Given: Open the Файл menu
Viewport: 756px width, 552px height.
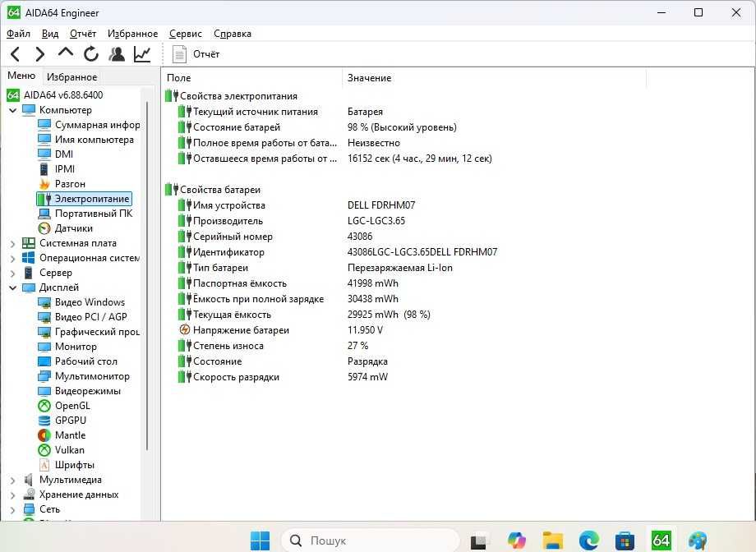Looking at the screenshot, I should pyautogui.click(x=18, y=34).
